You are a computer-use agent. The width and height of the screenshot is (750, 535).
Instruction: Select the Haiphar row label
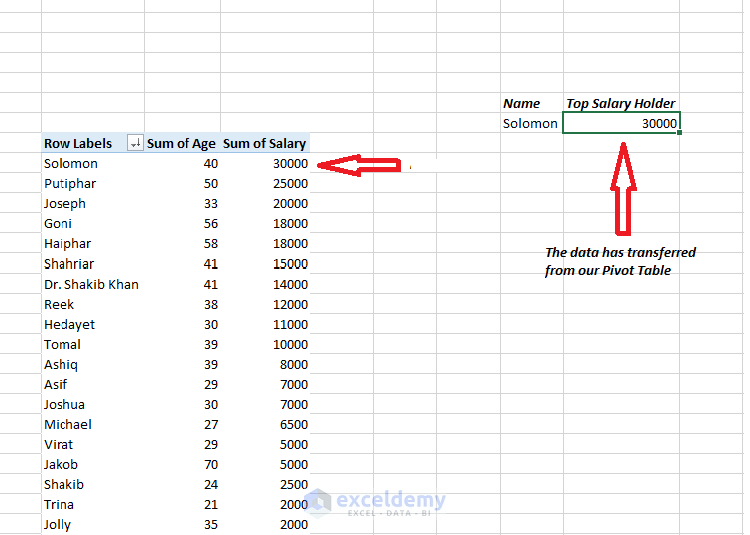67,244
